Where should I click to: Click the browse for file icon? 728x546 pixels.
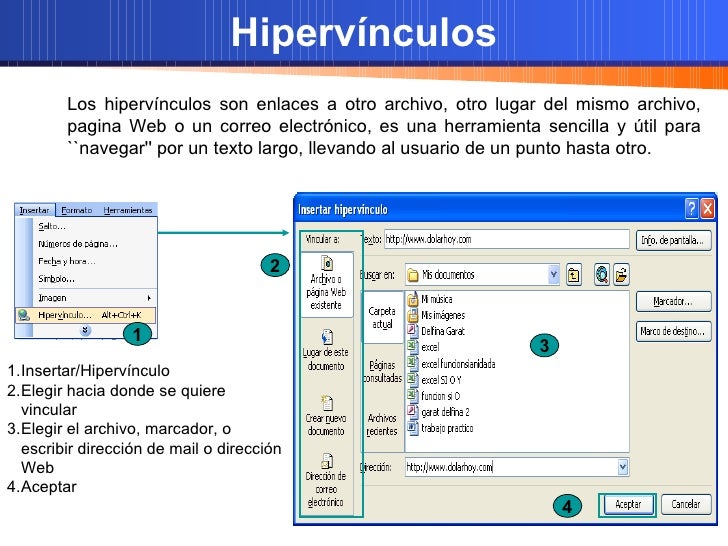pos(621,275)
